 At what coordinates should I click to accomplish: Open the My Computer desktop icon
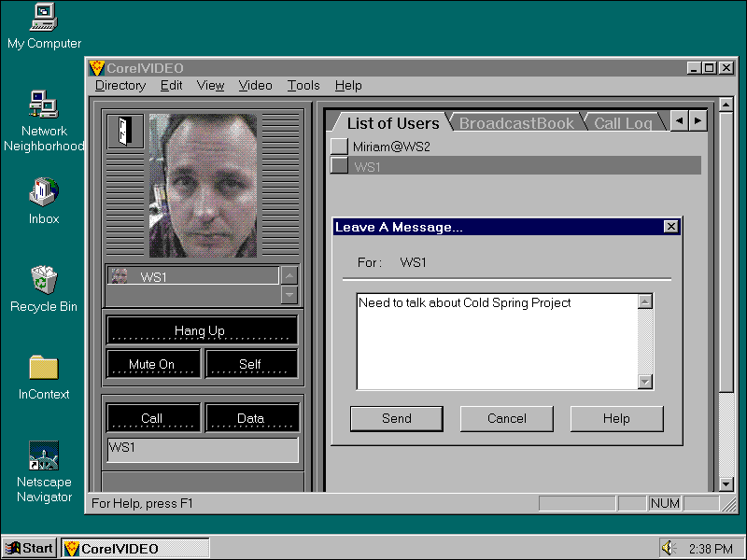click(x=44, y=17)
